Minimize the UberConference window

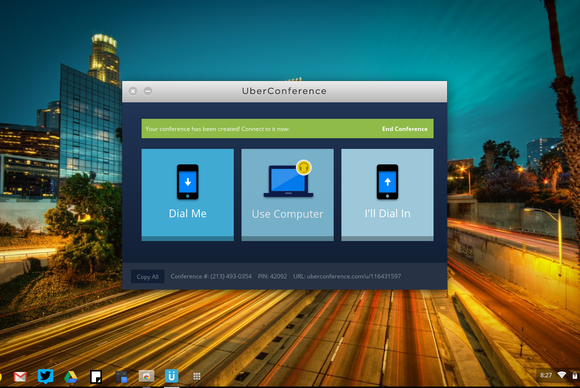coord(148,91)
